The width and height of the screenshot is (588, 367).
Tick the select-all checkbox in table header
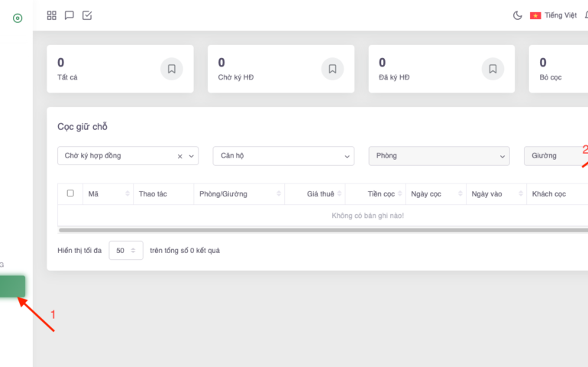coord(70,193)
